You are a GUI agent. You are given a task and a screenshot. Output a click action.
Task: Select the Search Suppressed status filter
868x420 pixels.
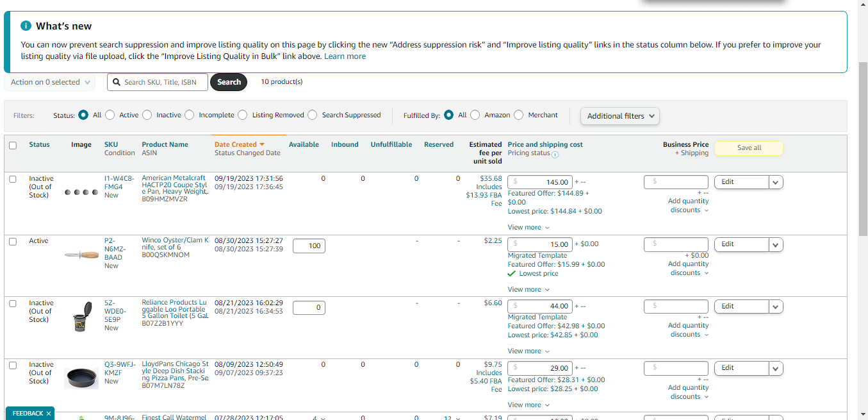coord(313,115)
